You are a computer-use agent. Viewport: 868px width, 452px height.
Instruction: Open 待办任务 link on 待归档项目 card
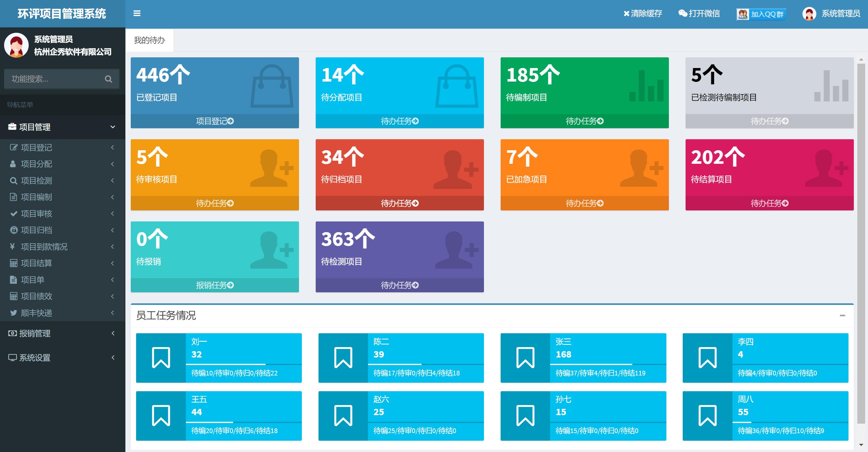click(x=400, y=203)
